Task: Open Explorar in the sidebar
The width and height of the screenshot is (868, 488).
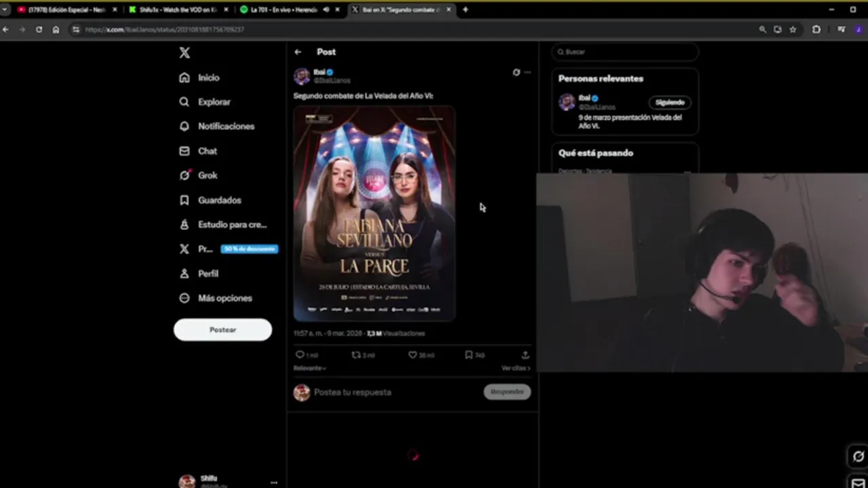Action: click(x=205, y=102)
